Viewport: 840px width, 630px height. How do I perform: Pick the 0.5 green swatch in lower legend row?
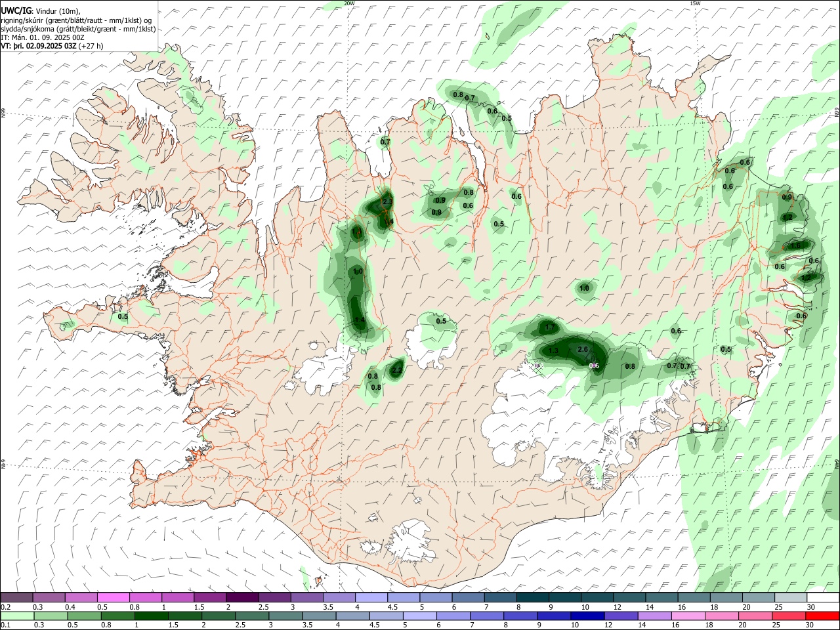pos(84,616)
